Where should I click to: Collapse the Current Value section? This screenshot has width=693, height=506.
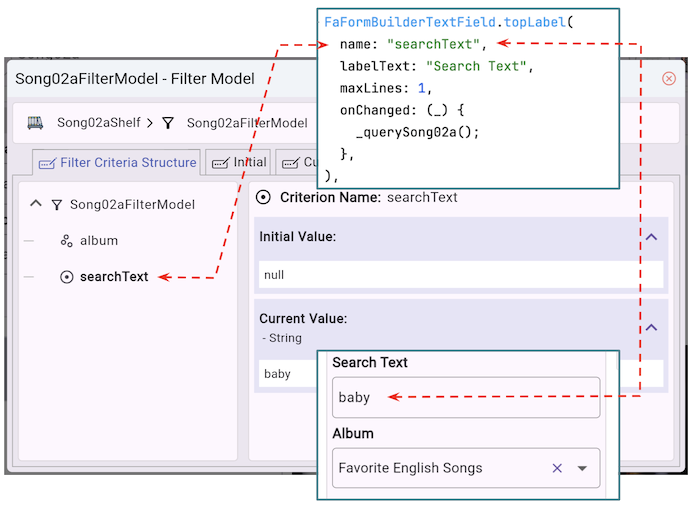[x=651, y=327]
